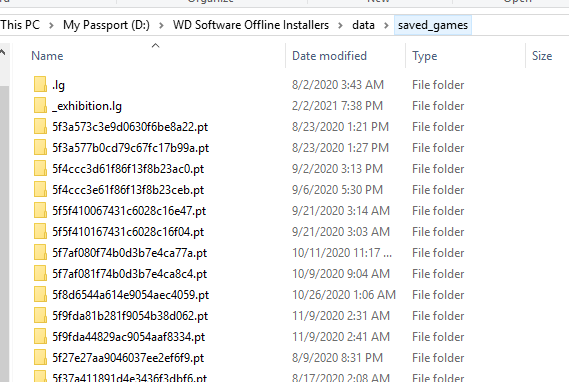The width and height of the screenshot is (569, 382).
Task: Click saved_games breadcrumb segment
Action: pos(433,25)
